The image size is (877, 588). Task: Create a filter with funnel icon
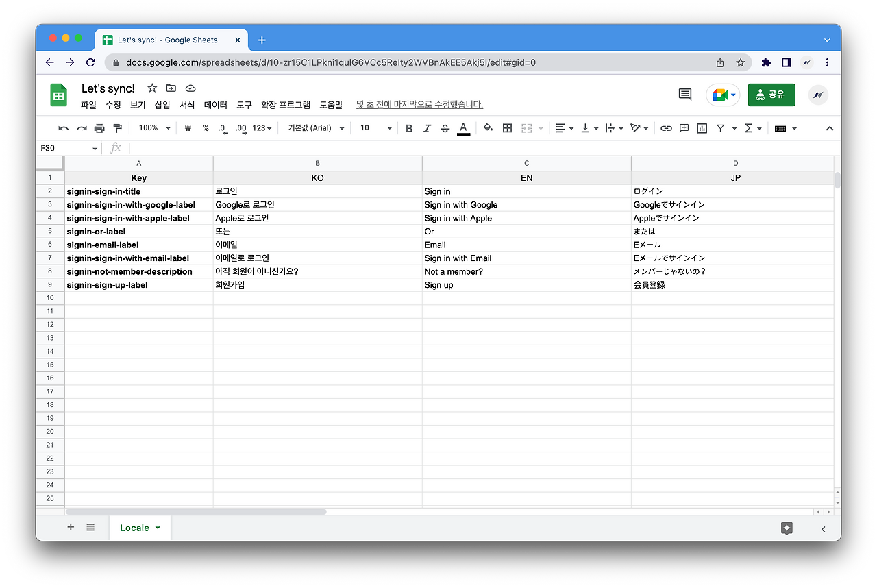[720, 128]
